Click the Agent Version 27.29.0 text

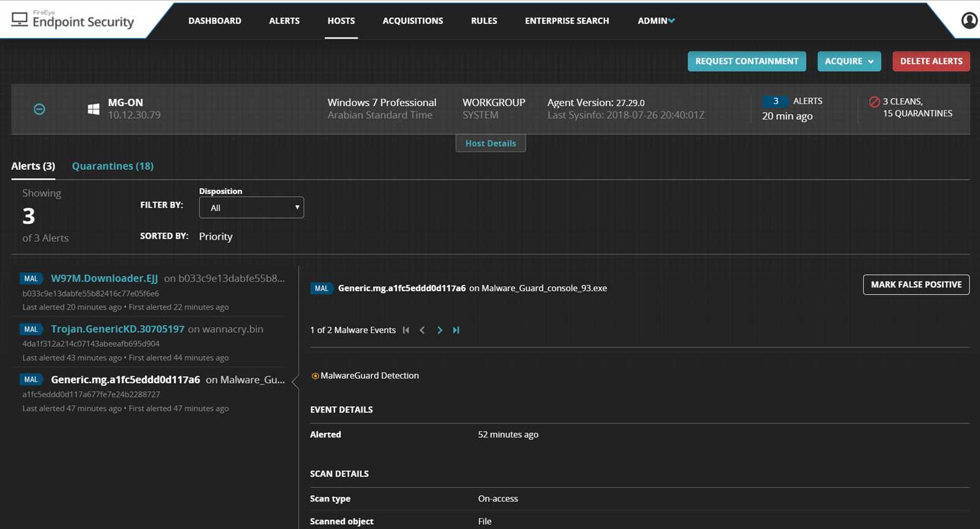pyautogui.click(x=596, y=102)
